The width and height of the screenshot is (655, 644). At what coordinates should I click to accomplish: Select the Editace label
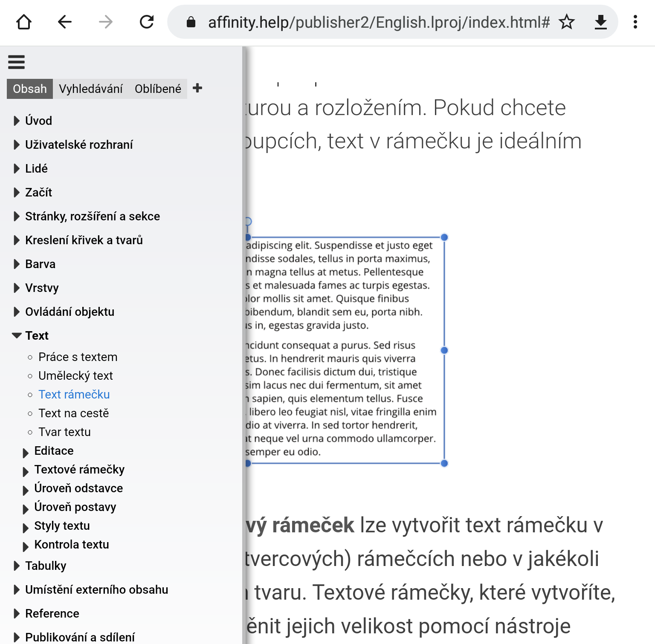54,451
